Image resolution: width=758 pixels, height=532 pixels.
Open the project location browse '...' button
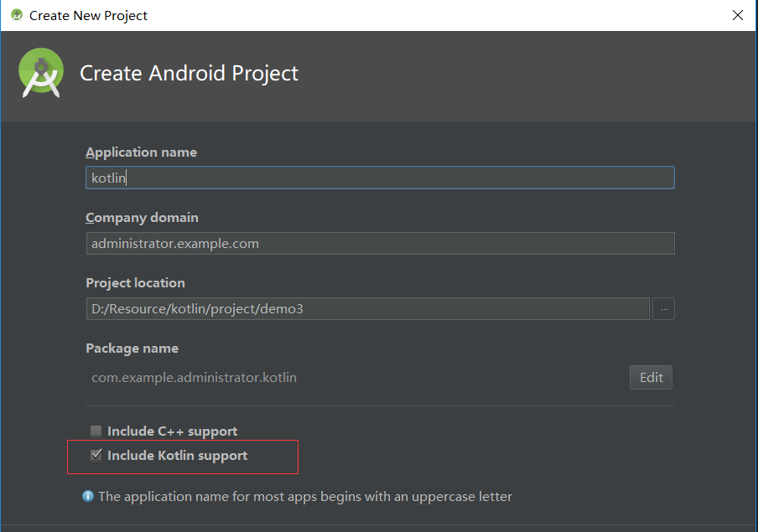663,309
